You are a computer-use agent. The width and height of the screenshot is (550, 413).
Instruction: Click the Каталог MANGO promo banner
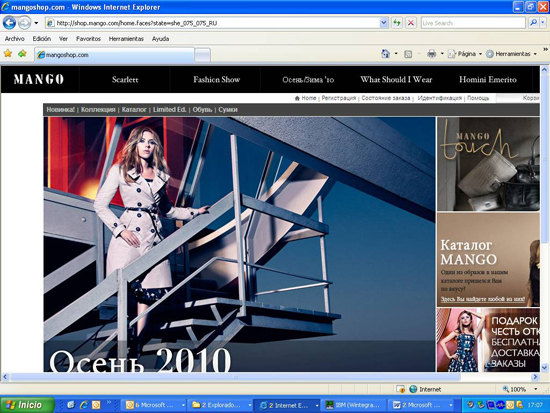click(488, 260)
